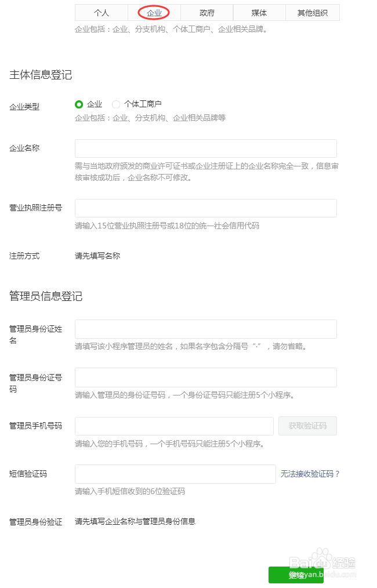This screenshot has height=588, width=377.
Task: Focus the 管理员身份证姓名 text field
Action: coord(205,329)
